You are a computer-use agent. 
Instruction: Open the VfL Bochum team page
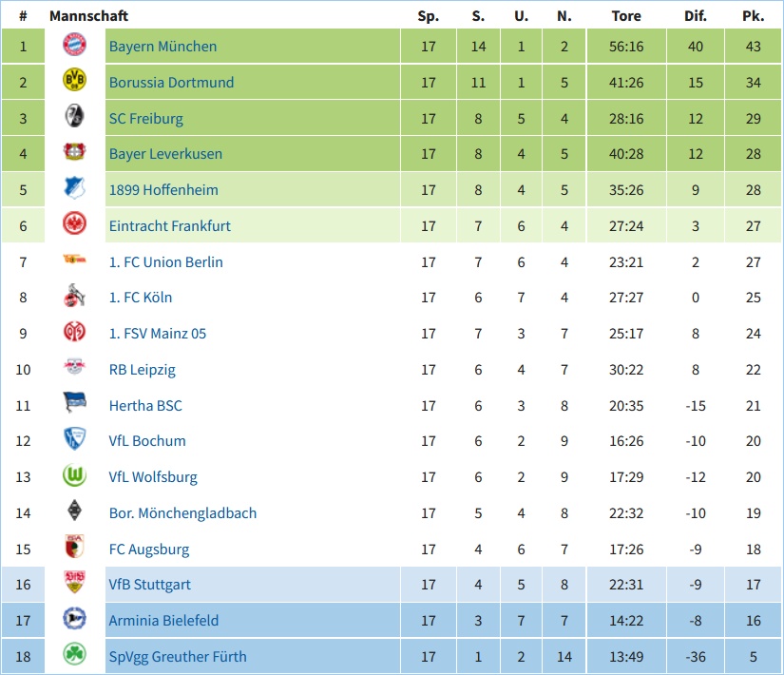point(147,441)
